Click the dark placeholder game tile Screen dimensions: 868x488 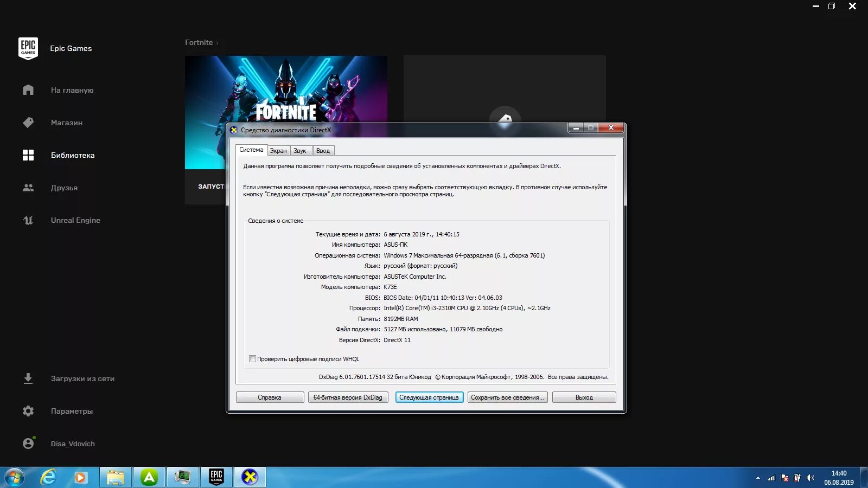point(505,88)
